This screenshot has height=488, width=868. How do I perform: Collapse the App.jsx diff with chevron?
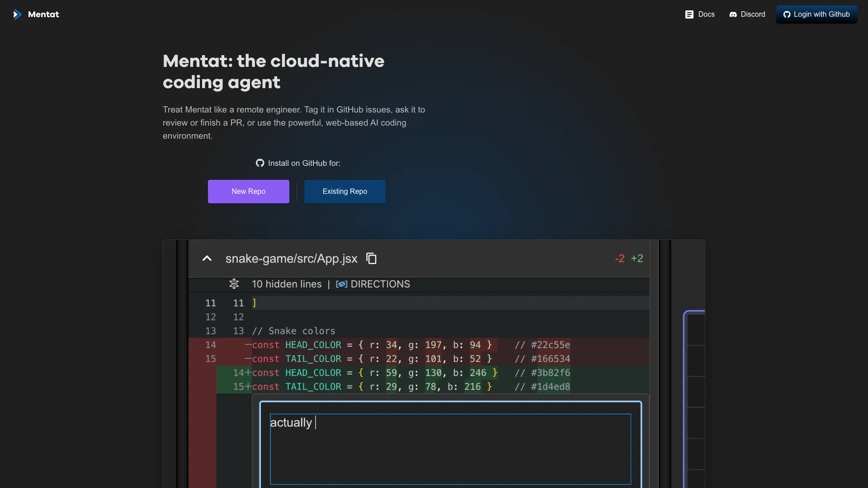tap(207, 258)
